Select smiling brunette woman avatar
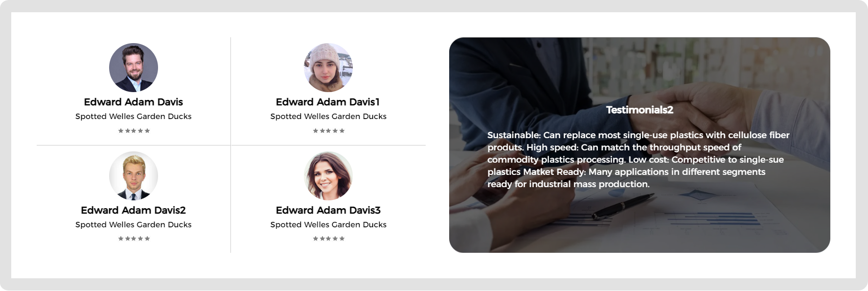 tap(328, 176)
